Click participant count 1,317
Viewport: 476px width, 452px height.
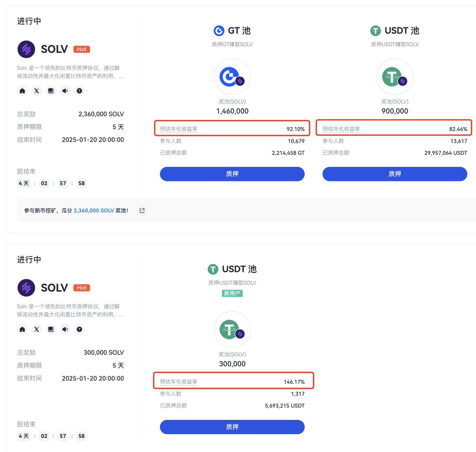297,394
